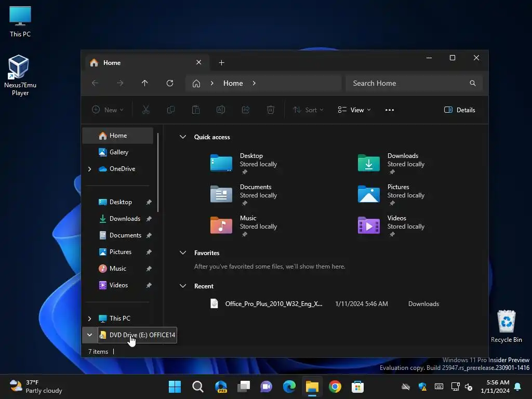Select Music in navigation pane
This screenshot has height=399, width=532.
[x=118, y=269]
